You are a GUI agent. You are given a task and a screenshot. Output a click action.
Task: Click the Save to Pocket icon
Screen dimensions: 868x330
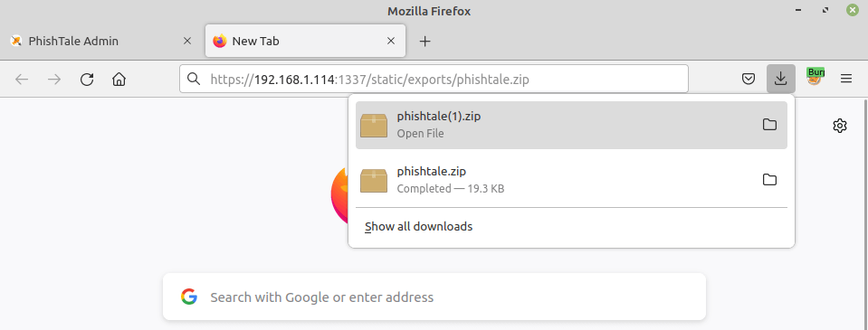[x=748, y=79]
